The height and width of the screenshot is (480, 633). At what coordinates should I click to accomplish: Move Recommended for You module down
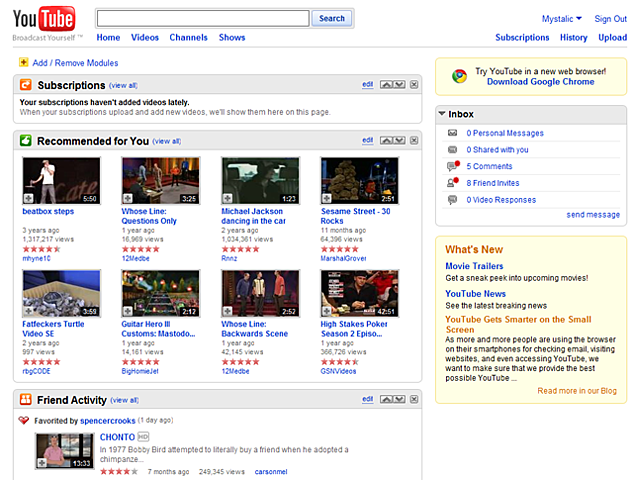coord(399,140)
